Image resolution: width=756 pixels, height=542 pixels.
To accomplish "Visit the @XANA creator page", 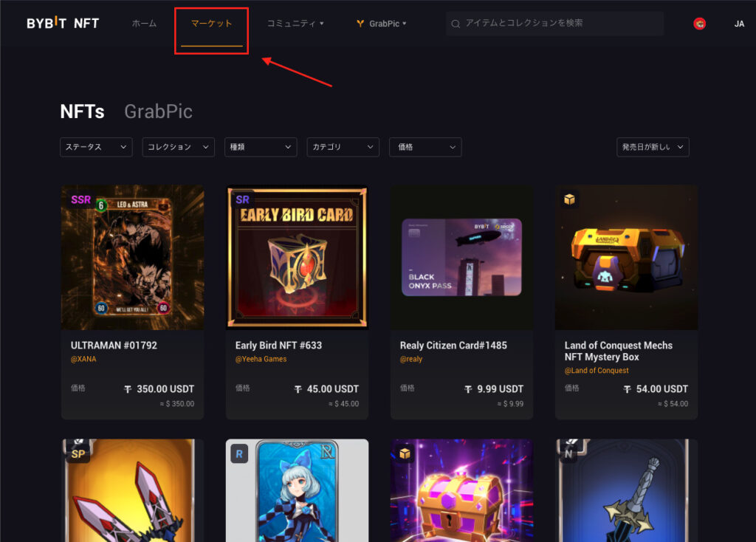I will pos(83,359).
